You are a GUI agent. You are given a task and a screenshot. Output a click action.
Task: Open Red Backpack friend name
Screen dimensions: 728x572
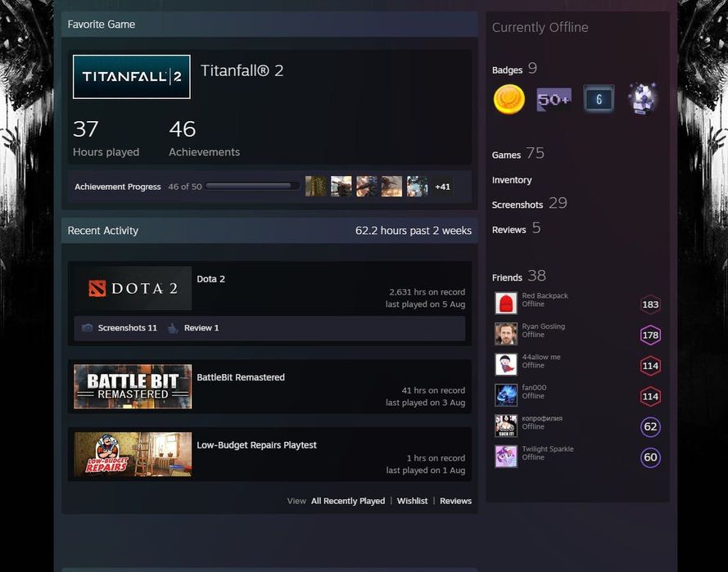click(x=545, y=295)
